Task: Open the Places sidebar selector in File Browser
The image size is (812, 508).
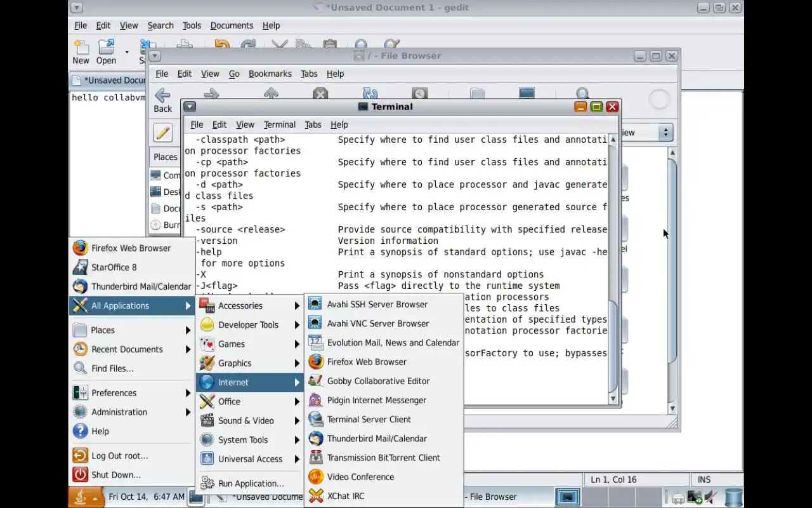Action: (x=166, y=157)
